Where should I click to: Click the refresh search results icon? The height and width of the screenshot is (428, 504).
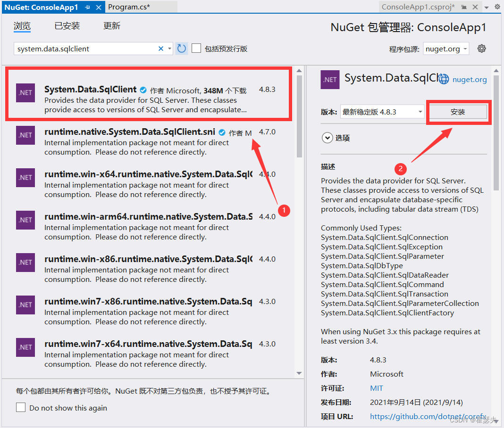click(x=182, y=49)
